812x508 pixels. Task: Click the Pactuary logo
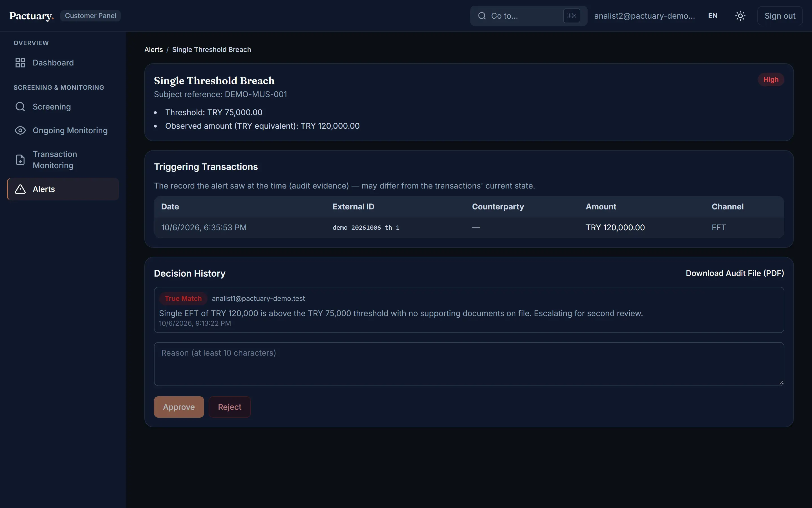tap(32, 16)
